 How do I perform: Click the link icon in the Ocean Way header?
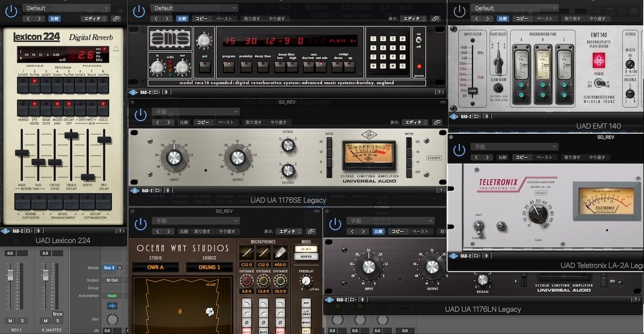coord(311,231)
